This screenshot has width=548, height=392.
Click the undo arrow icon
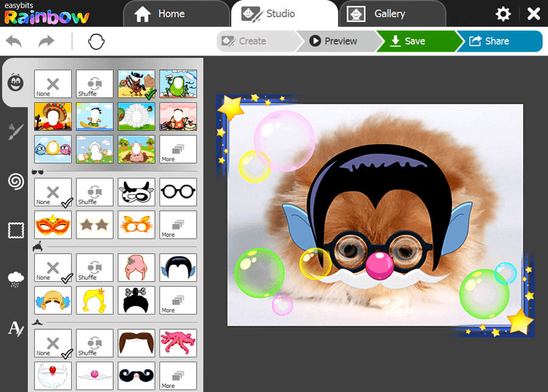[15, 41]
